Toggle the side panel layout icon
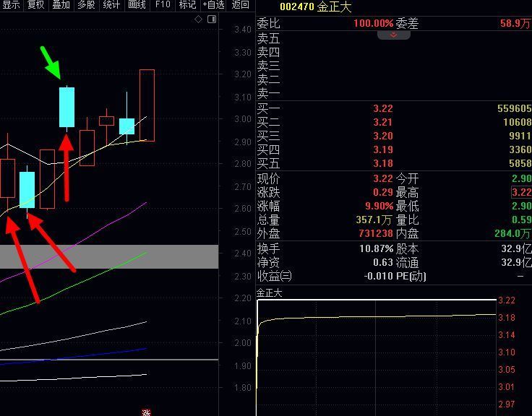The image size is (532, 416). 211,19
